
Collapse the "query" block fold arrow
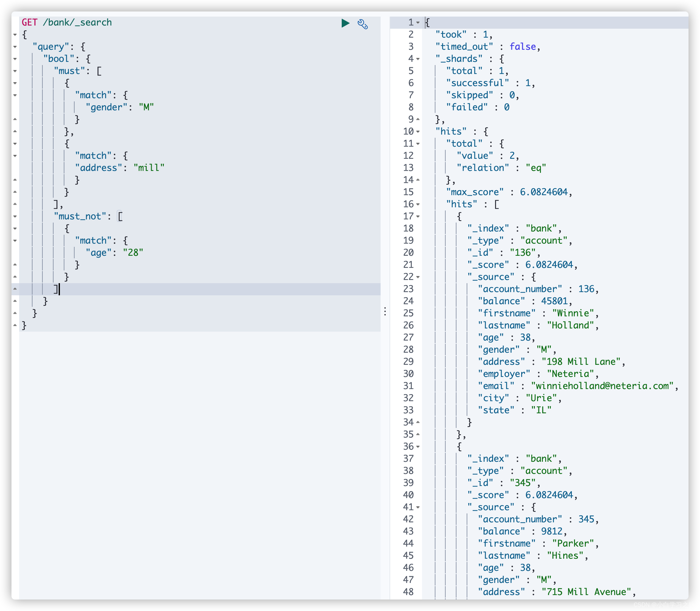(x=15, y=47)
